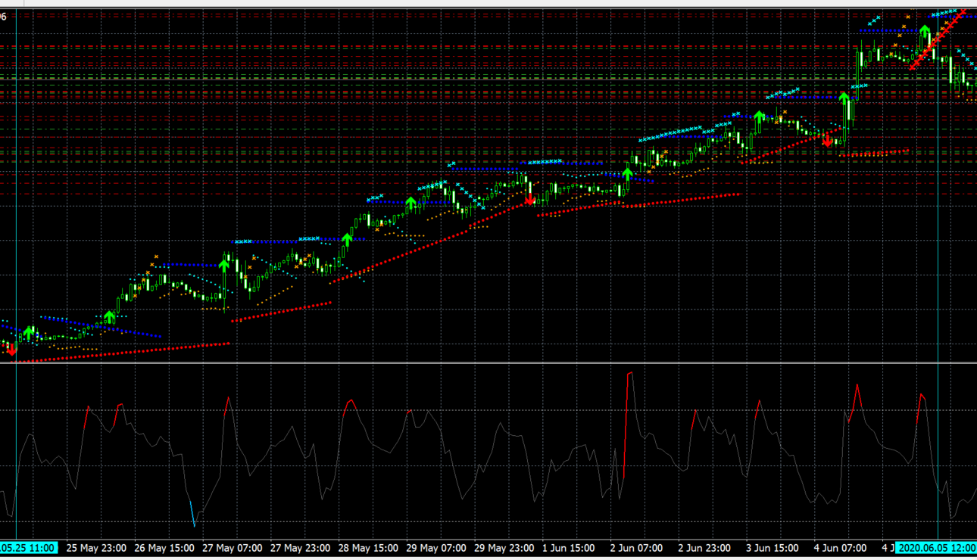
Task: Click the green up arrow before 3 Jun 15:00
Action: pos(758,117)
